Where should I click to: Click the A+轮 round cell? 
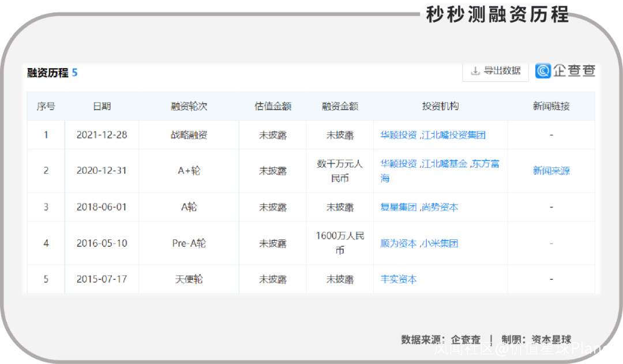[189, 171]
